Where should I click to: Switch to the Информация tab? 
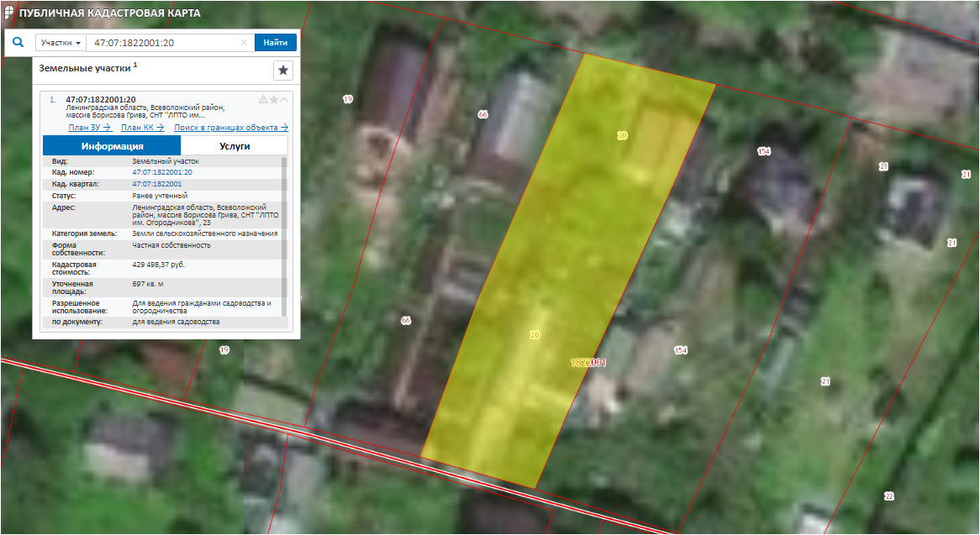(x=112, y=146)
